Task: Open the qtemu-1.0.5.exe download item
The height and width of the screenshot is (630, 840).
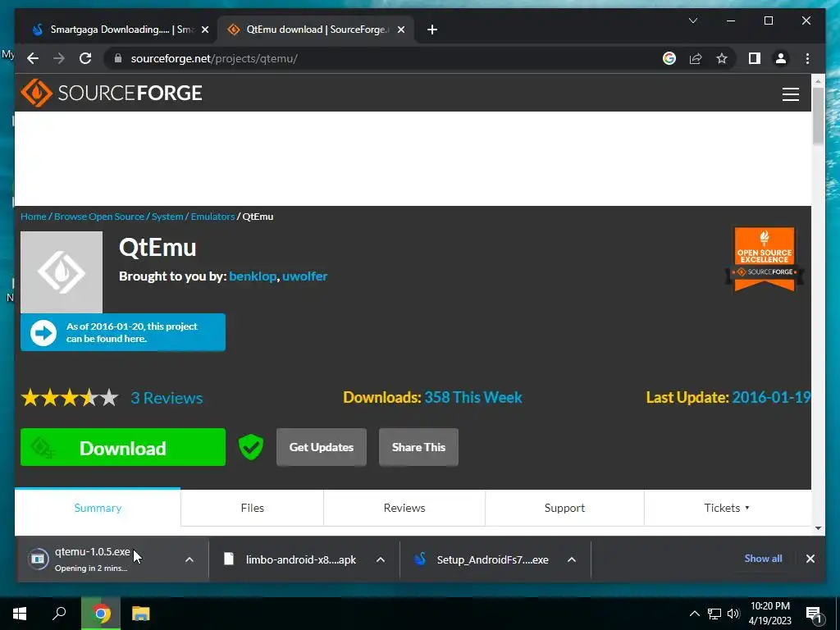Action: 91,559
